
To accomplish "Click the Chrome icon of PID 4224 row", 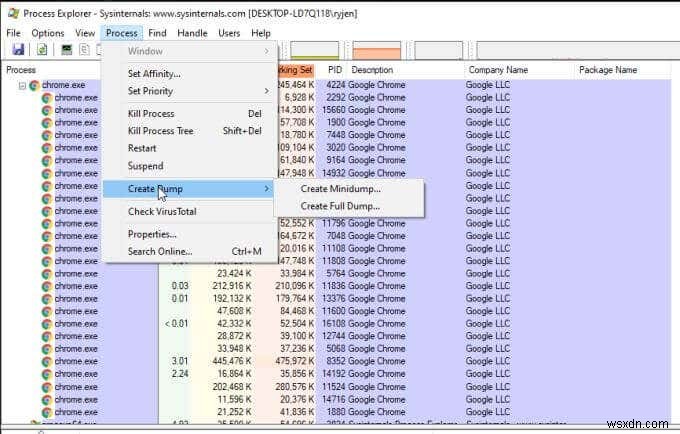I will click(34, 85).
